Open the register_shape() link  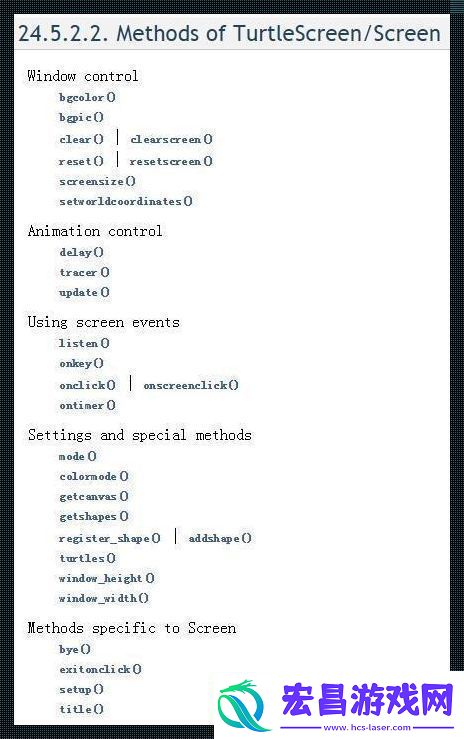tap(110, 539)
